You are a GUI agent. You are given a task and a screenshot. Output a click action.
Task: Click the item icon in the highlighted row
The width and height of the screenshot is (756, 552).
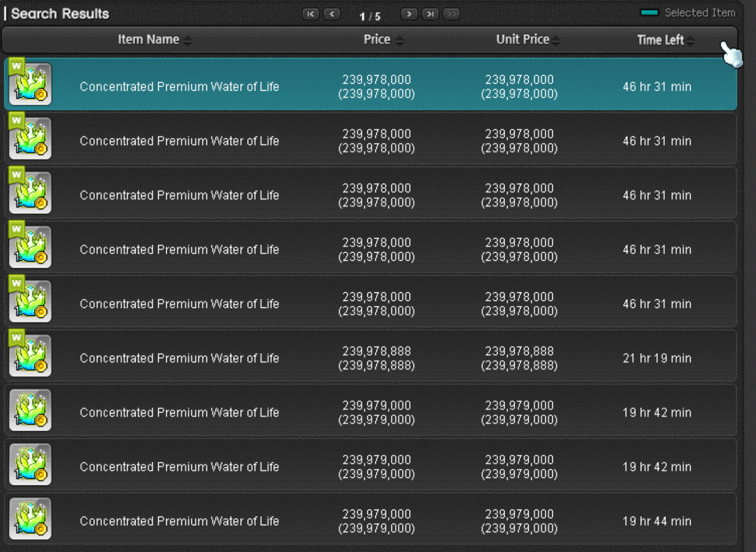30,83
